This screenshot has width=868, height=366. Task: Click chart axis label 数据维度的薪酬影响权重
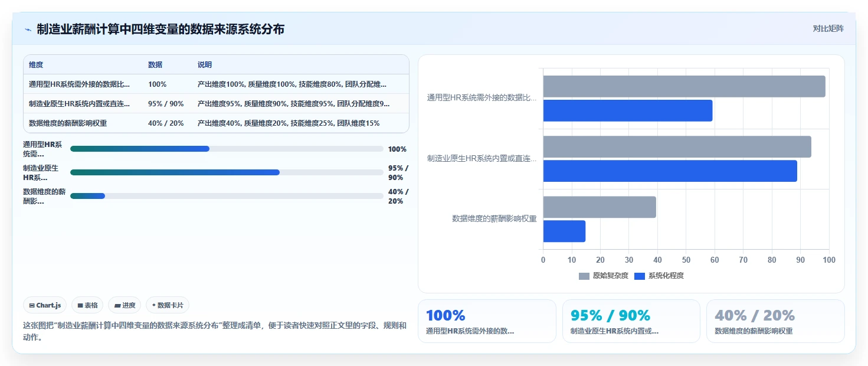(x=494, y=218)
